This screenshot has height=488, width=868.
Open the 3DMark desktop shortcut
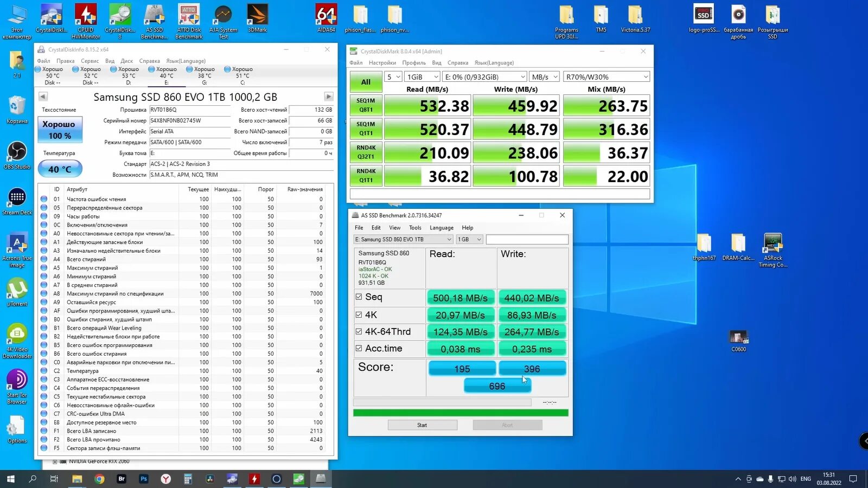257,18
